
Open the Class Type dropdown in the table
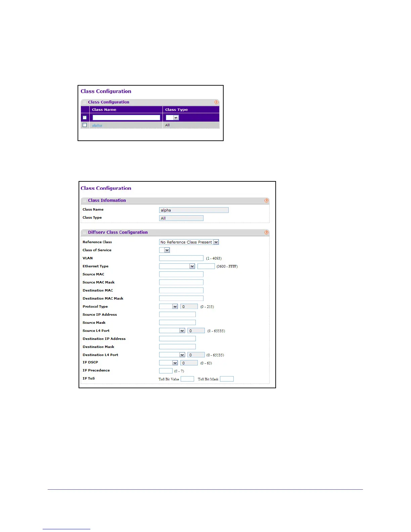coord(172,118)
